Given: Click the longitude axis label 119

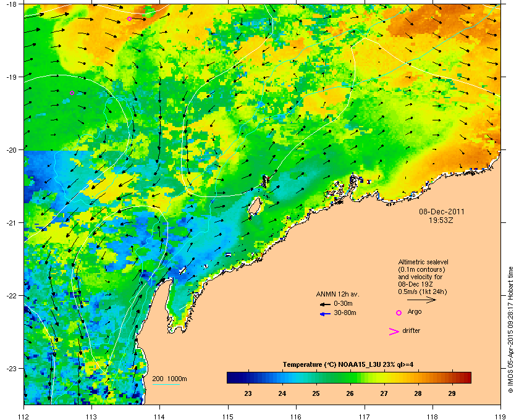Looking at the screenshot, I should pyautogui.click(x=500, y=417).
